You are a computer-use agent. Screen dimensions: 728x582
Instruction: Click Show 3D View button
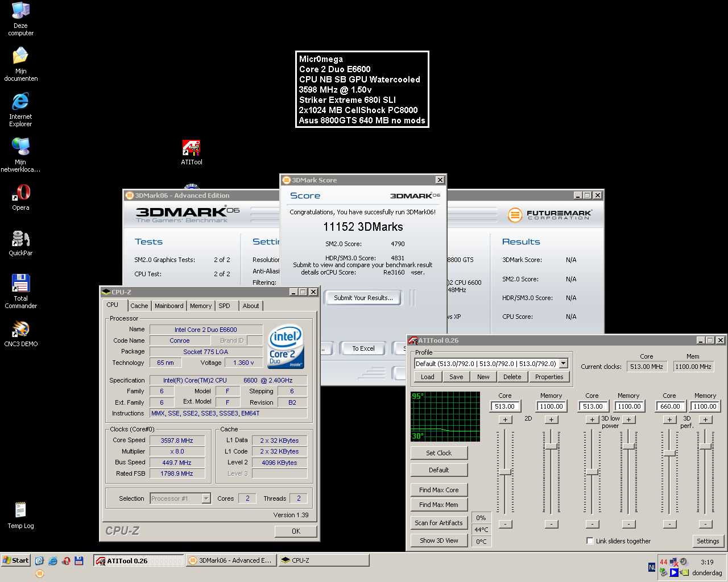pyautogui.click(x=439, y=541)
